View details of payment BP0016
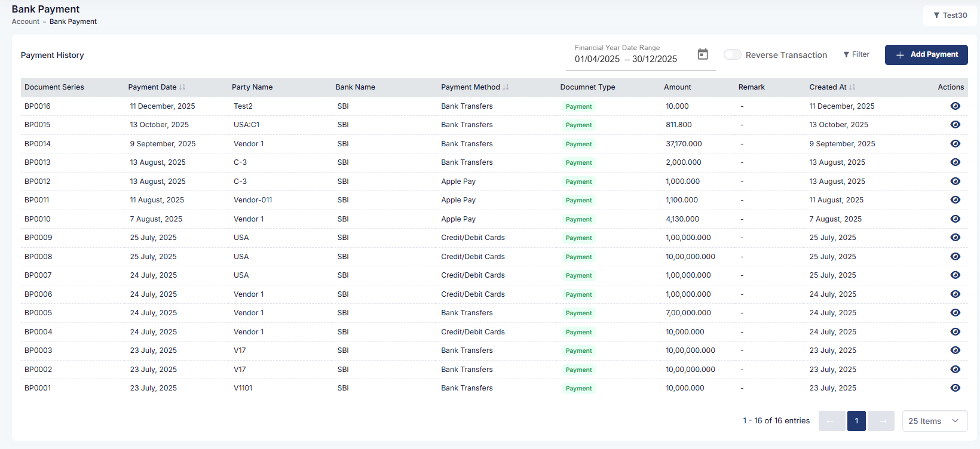The height and width of the screenshot is (449, 980). [955, 106]
